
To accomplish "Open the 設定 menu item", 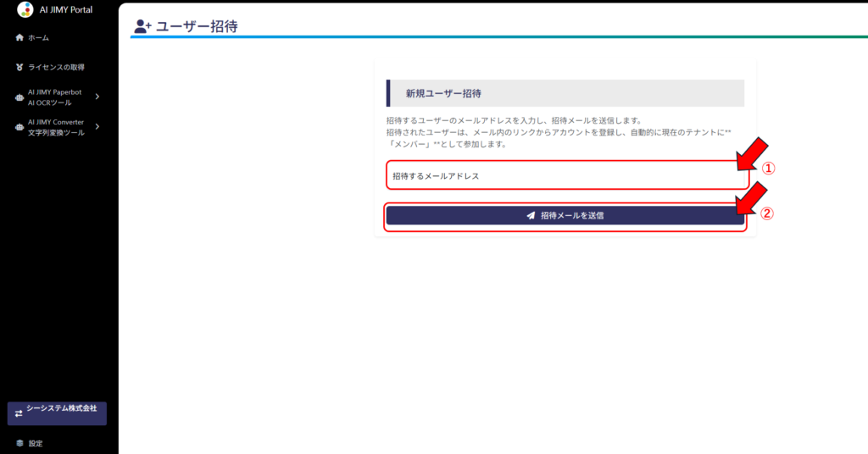I will tap(36, 443).
